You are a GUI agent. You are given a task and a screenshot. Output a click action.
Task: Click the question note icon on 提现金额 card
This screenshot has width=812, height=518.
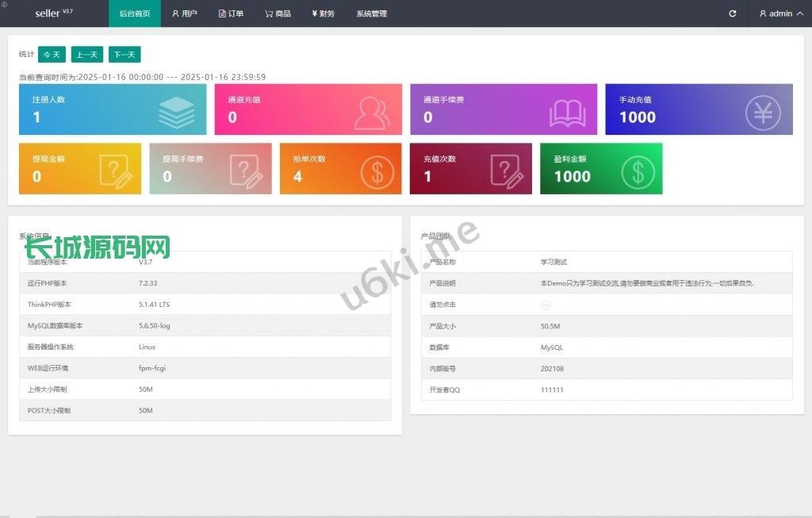click(x=116, y=171)
